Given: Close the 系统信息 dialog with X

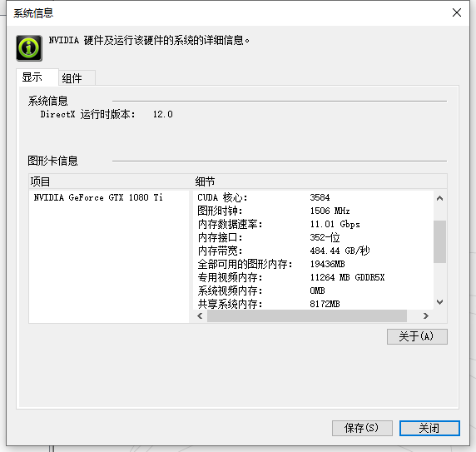Looking at the screenshot, I should pos(457,12).
